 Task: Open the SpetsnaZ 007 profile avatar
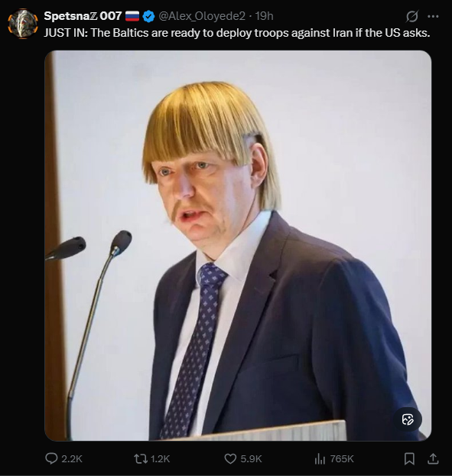(23, 24)
